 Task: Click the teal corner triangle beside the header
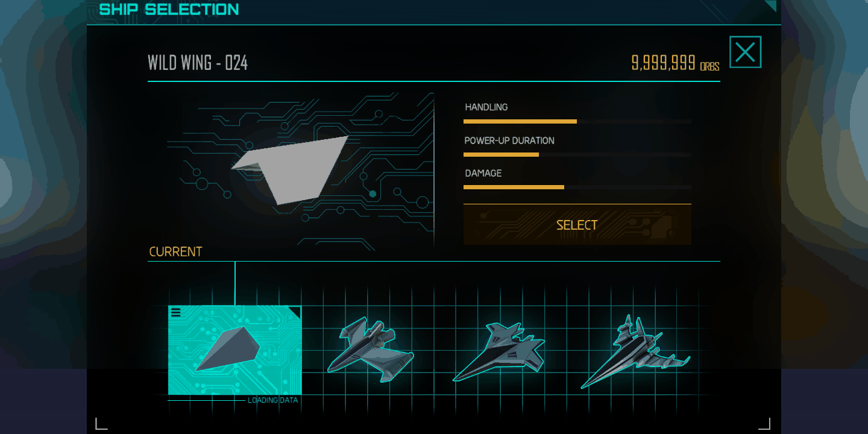(772, 5)
